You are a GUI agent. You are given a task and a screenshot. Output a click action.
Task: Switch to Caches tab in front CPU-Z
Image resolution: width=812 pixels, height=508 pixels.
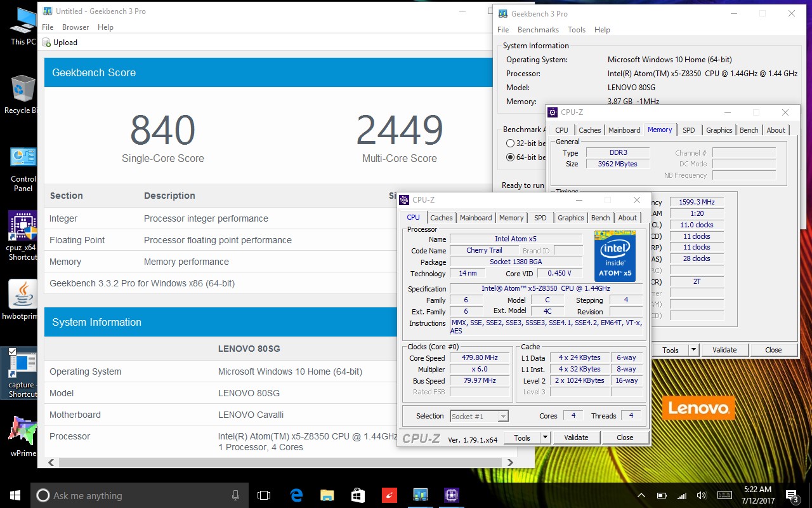(x=442, y=218)
